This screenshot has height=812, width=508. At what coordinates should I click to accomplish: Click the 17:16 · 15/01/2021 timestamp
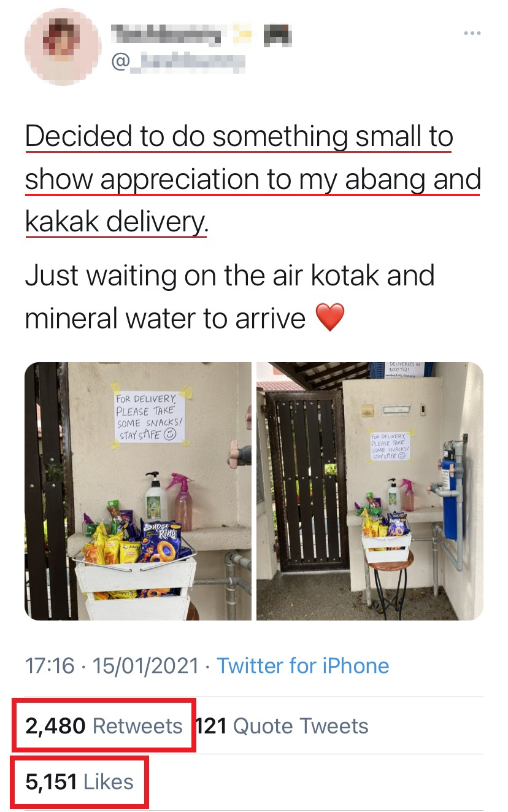[112, 665]
